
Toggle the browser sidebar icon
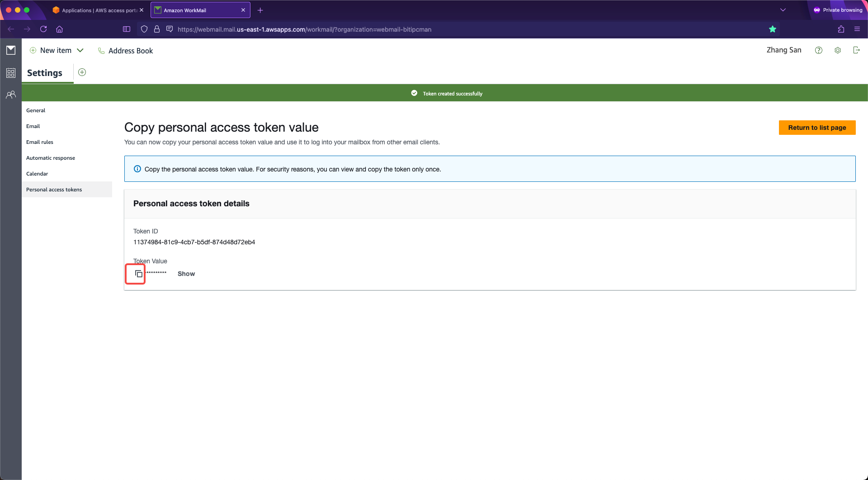pyautogui.click(x=127, y=29)
